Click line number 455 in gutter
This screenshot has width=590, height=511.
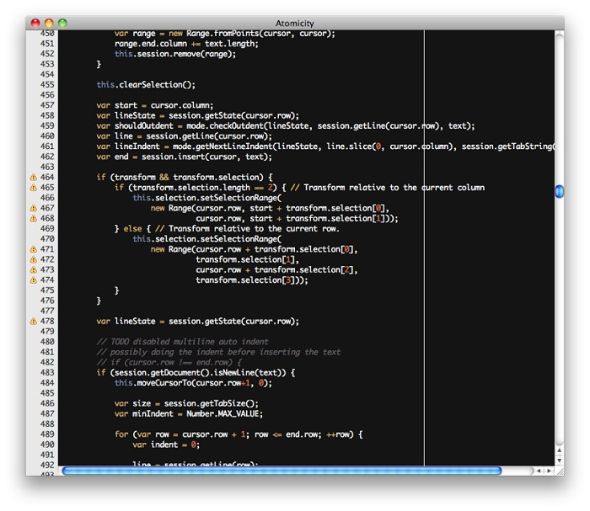pos(47,85)
